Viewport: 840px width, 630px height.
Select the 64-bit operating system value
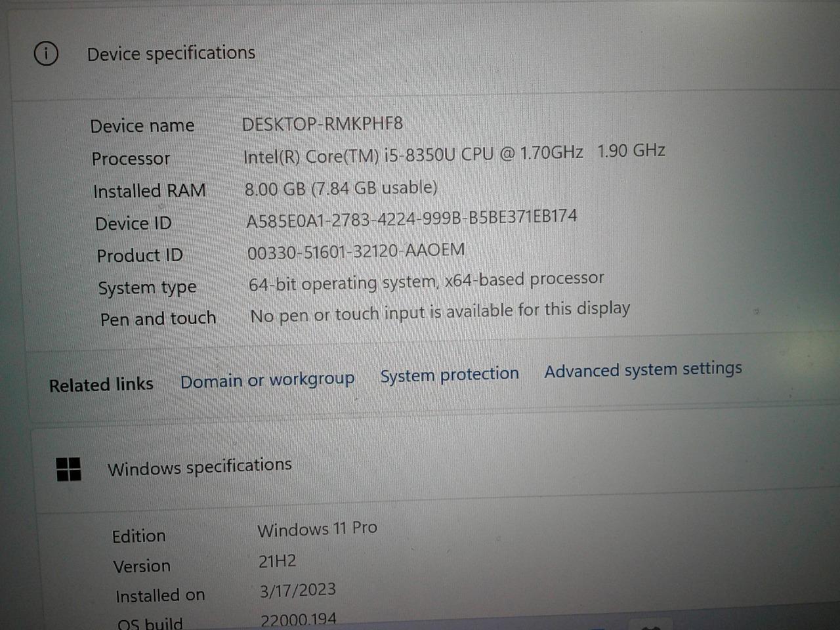(426, 282)
